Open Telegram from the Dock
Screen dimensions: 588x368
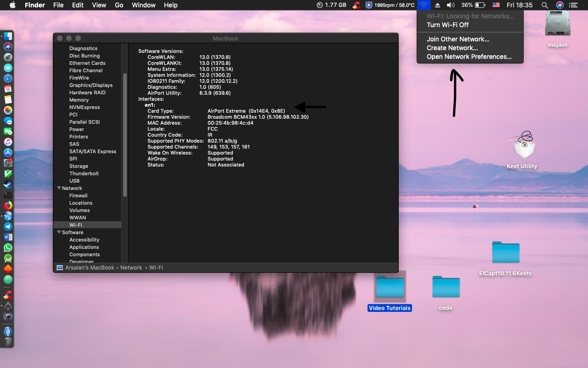pyautogui.click(x=8, y=227)
